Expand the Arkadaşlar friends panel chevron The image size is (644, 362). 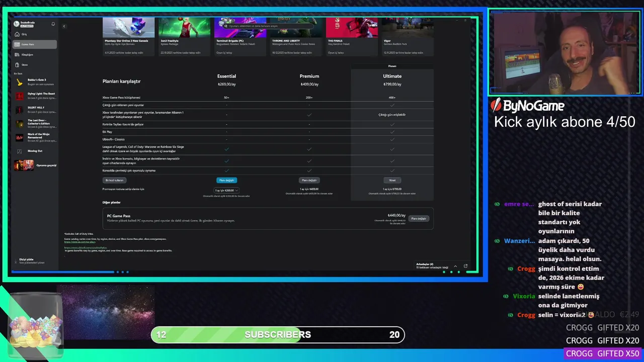pyautogui.click(x=455, y=266)
